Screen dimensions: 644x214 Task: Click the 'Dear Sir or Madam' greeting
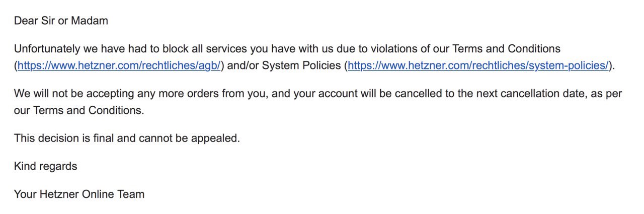[x=61, y=21]
